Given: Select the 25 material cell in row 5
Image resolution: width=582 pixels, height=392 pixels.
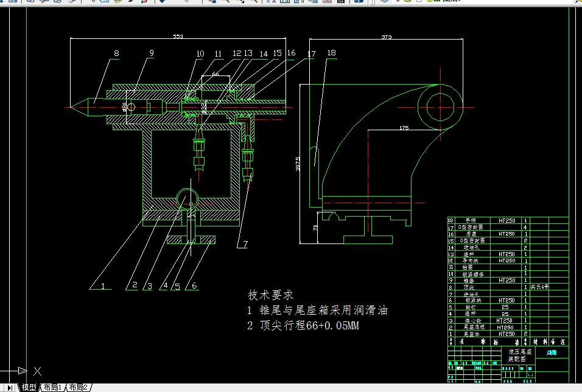Looking at the screenshot, I should [505, 307].
